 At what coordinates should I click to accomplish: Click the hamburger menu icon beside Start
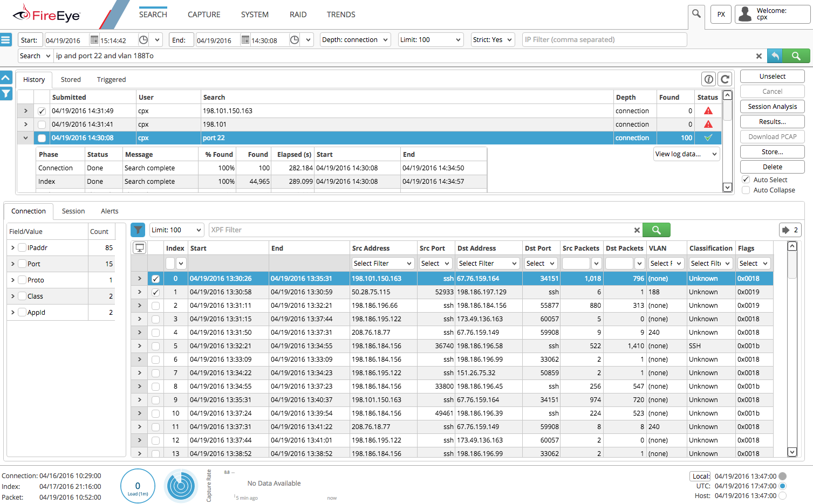click(x=5, y=40)
